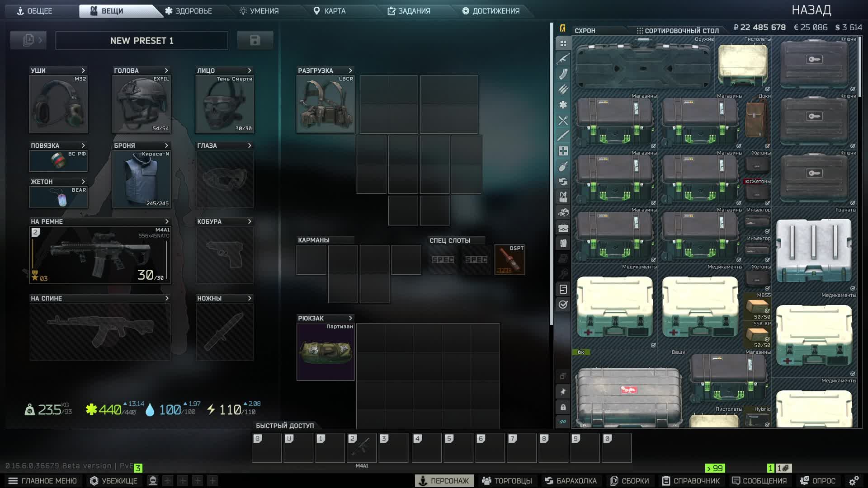
Task: Filter stash by melee knife icon
Action: (x=563, y=136)
